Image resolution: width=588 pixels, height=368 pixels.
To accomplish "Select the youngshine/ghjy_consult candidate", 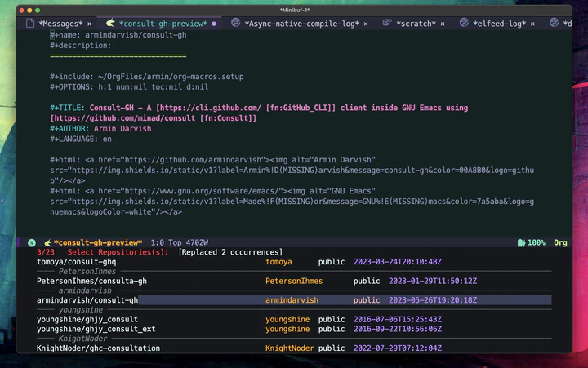I will 294,319.
